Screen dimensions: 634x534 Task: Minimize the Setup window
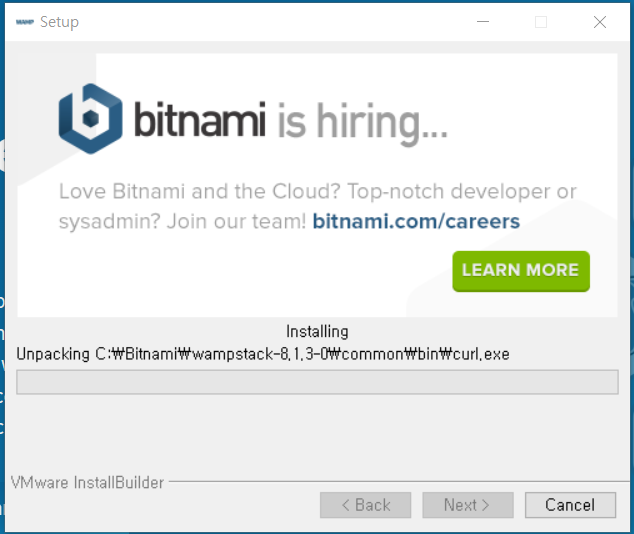(483, 22)
